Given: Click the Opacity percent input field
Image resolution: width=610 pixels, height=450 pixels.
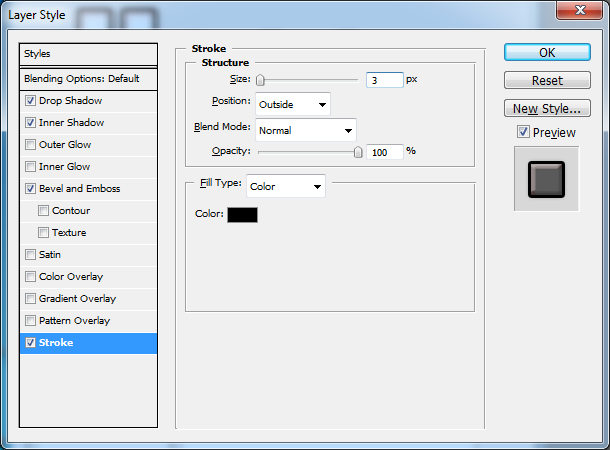Looking at the screenshot, I should point(384,152).
